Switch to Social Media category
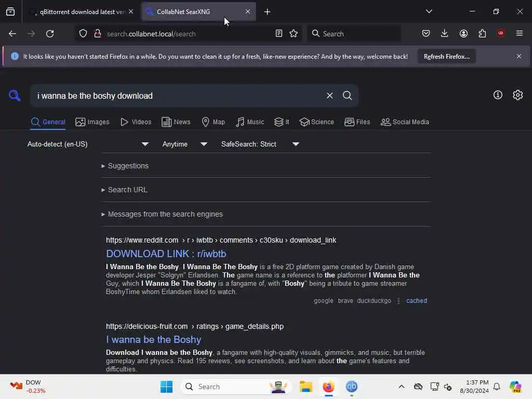The height and width of the screenshot is (399, 532). pyautogui.click(x=405, y=122)
